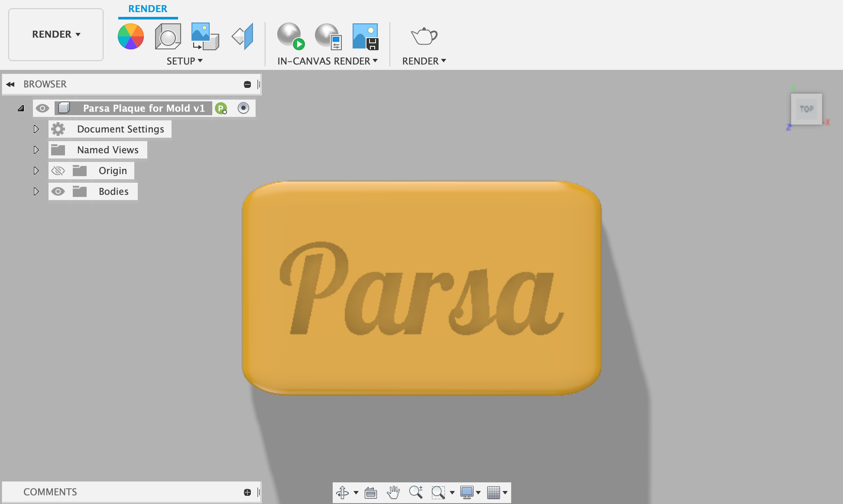Toggle visibility of Bodies folder
Viewport: 843px width, 504px height.
[x=58, y=191]
